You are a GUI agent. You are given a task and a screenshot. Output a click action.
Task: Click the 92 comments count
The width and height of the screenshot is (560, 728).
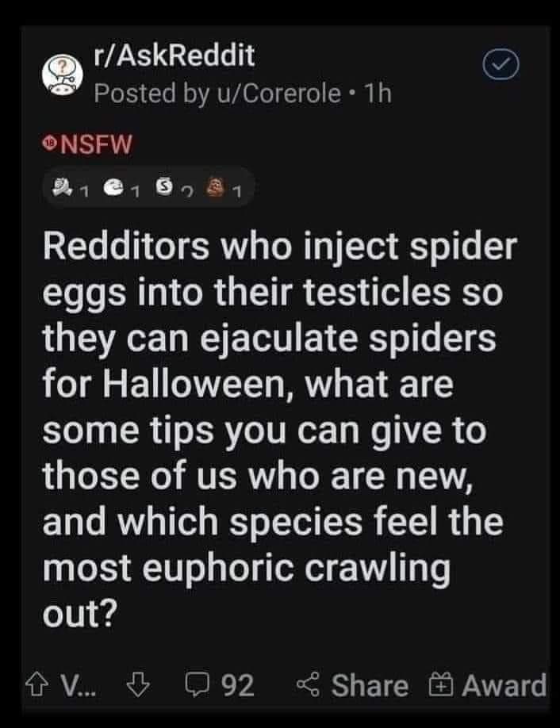tap(240, 685)
